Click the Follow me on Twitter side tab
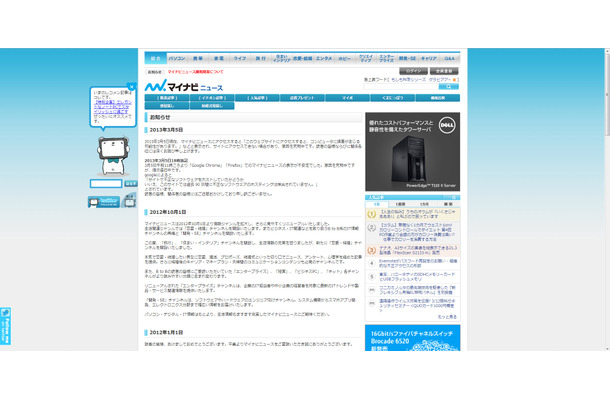This screenshot has height=400, width=610. [x=5, y=326]
